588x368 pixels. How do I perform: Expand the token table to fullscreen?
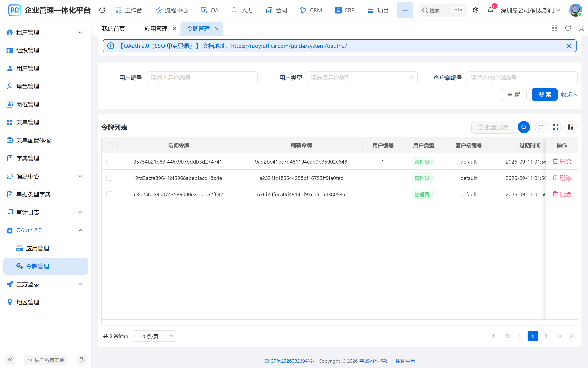(x=556, y=127)
